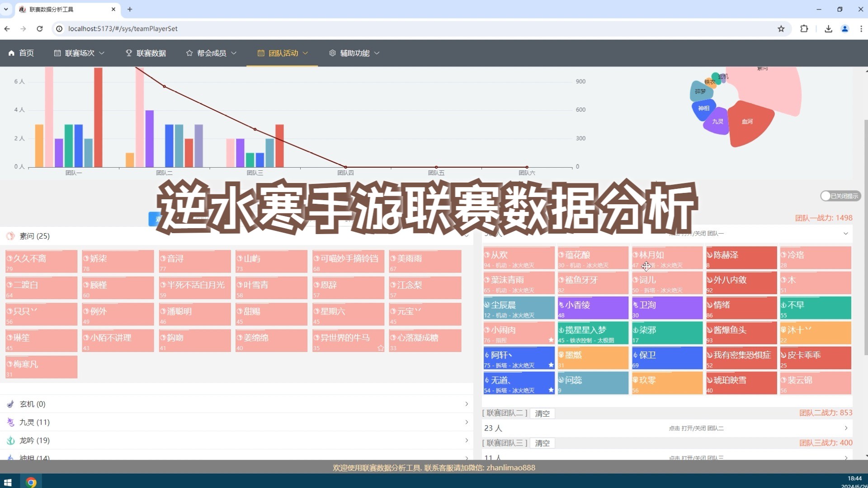The width and height of the screenshot is (868, 488).
Task: Click the 团队一 axis label on chart
Action: [74, 173]
